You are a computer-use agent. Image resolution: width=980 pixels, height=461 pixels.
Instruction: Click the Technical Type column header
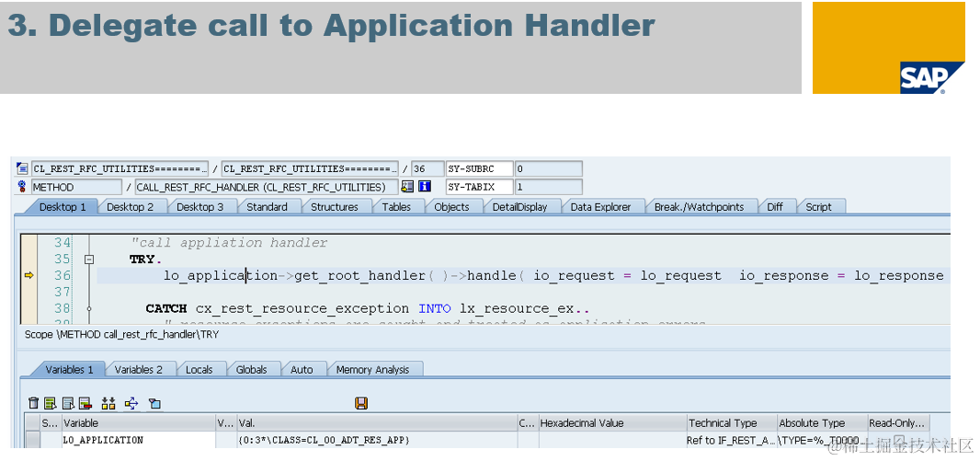(731, 423)
